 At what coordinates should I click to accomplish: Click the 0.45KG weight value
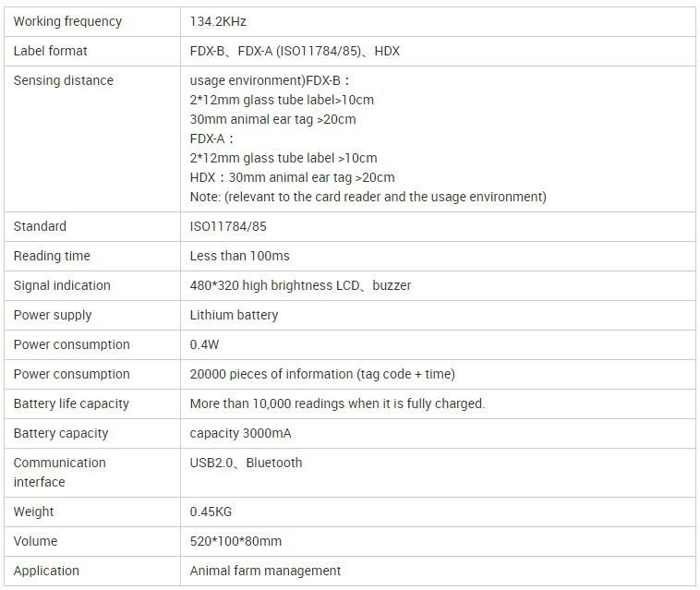[x=211, y=512]
